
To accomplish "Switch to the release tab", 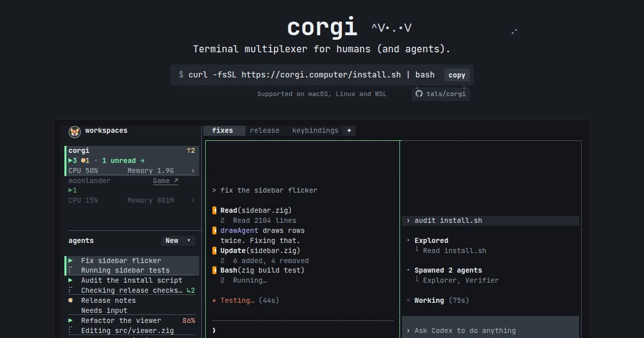I will coord(265,130).
